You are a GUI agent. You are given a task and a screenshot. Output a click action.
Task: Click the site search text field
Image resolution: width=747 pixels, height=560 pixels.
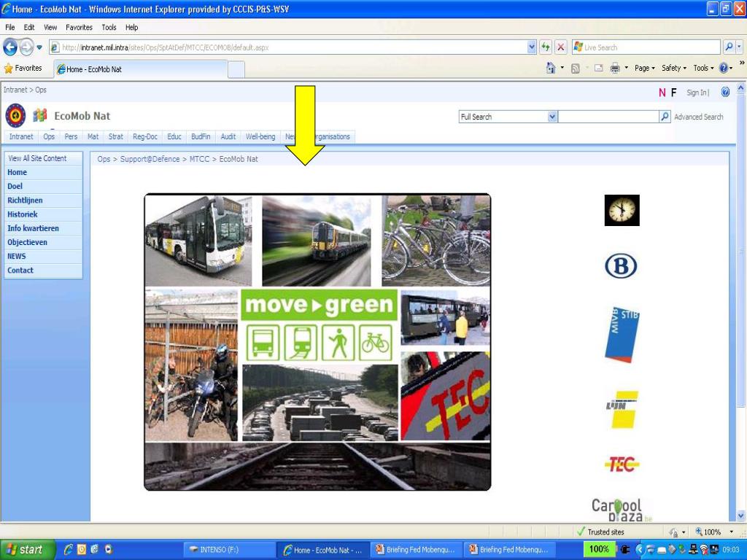coord(608,117)
